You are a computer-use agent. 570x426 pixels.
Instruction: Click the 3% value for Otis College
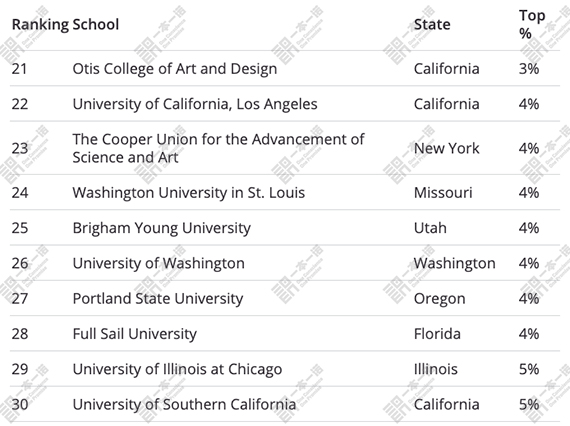click(529, 69)
